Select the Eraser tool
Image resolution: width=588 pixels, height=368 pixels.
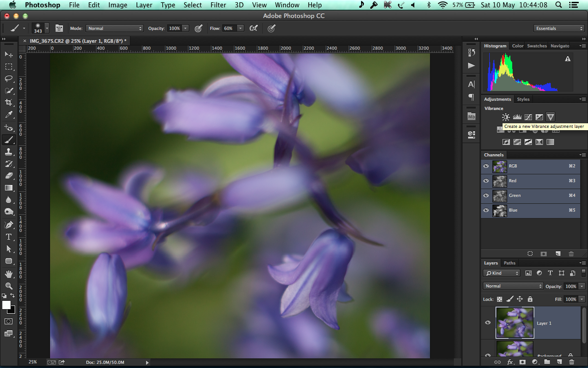pos(9,176)
